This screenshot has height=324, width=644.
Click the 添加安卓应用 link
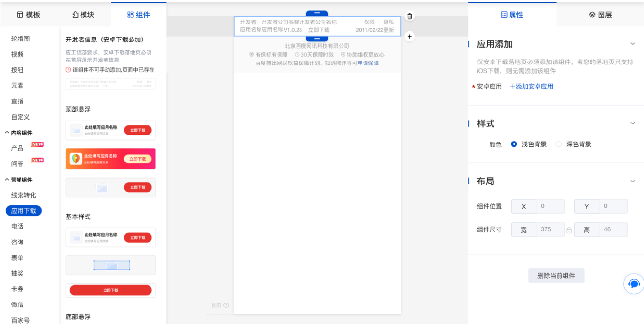click(532, 86)
